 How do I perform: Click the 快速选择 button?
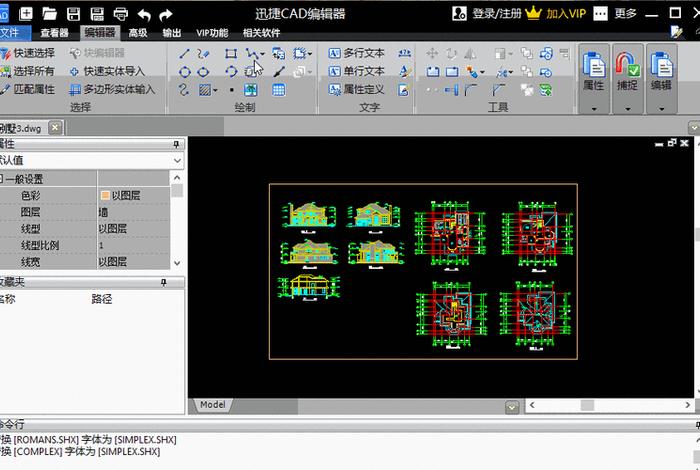28,54
